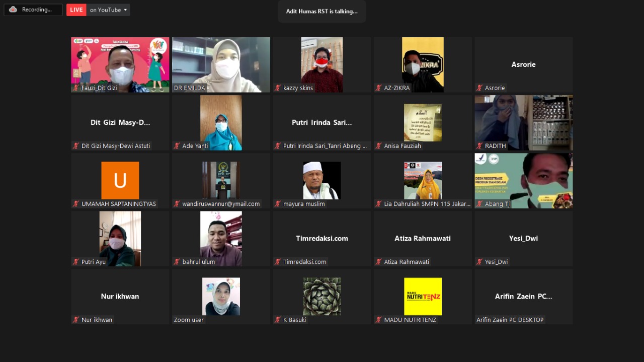Image resolution: width=644 pixels, height=362 pixels.
Task: Click the orange U avatar of Umamah
Action: (120, 180)
